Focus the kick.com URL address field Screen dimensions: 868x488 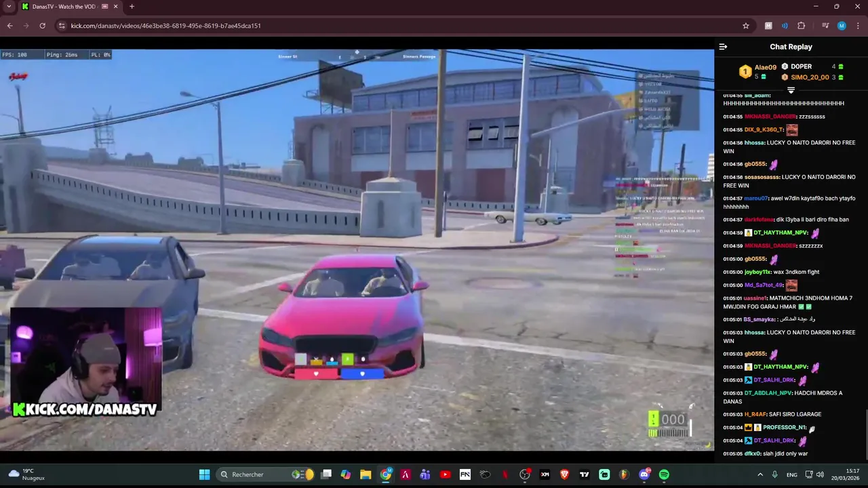(x=400, y=26)
